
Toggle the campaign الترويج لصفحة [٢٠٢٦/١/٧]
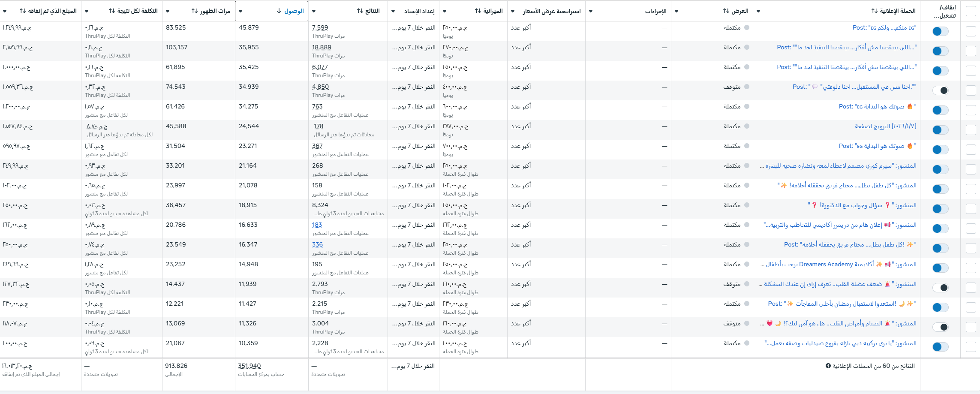[x=941, y=130]
